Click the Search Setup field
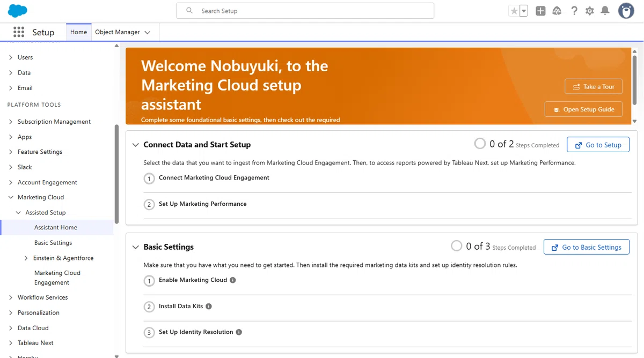 pyautogui.click(x=305, y=11)
